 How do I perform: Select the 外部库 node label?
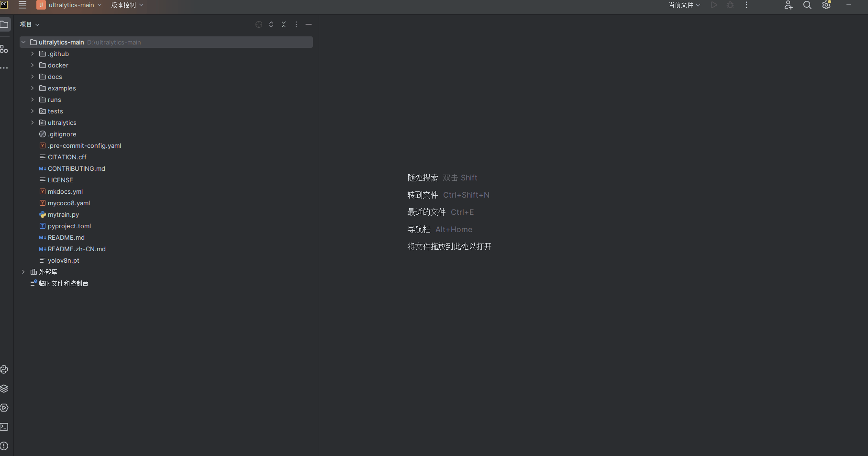coord(48,272)
